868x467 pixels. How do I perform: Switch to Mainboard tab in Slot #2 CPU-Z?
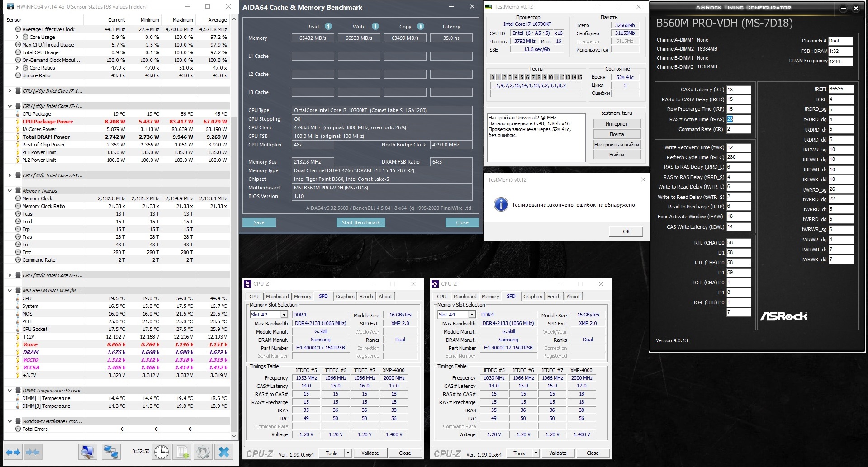277,297
